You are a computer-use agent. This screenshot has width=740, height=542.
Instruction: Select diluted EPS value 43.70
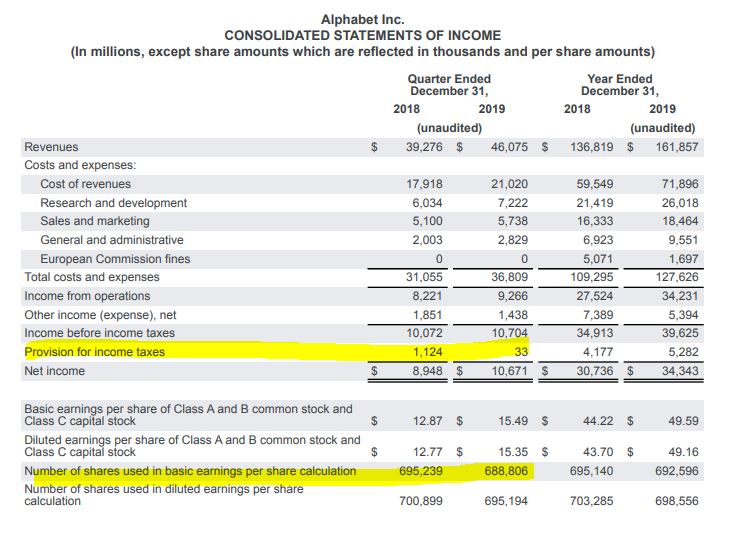(598, 452)
